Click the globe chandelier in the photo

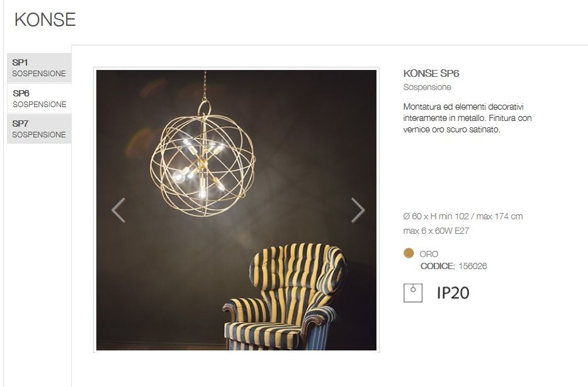click(x=203, y=158)
